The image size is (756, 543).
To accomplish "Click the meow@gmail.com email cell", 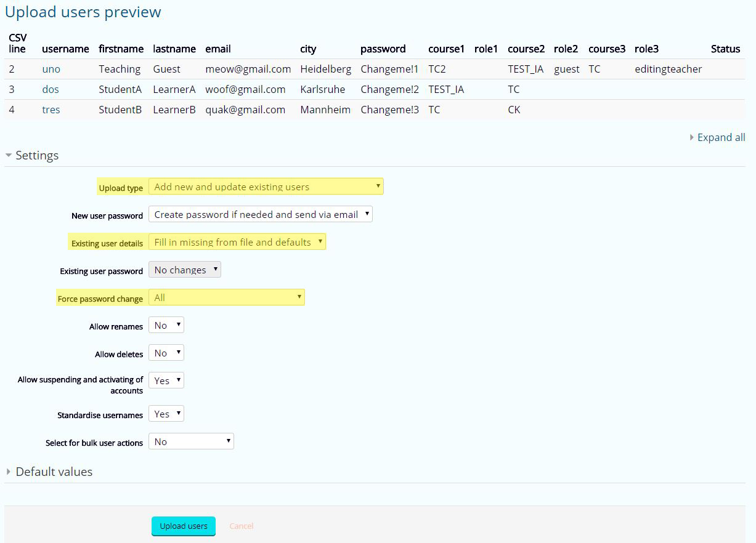I will [248, 70].
